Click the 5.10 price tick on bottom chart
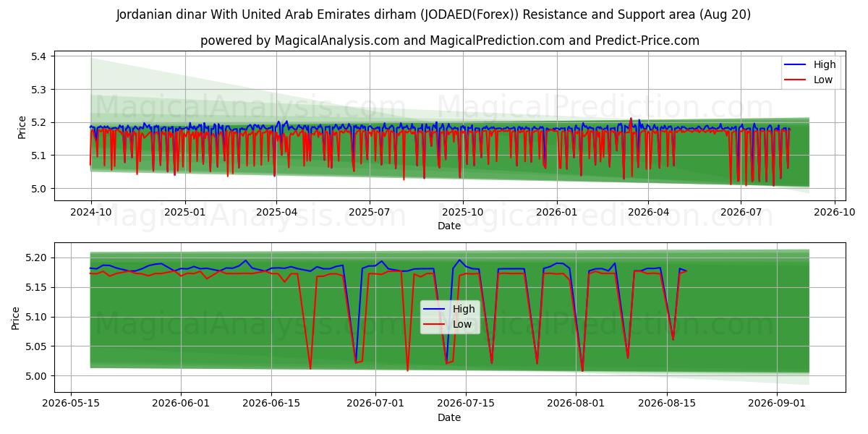Image resolution: width=868 pixels, height=434 pixels. click(36, 318)
